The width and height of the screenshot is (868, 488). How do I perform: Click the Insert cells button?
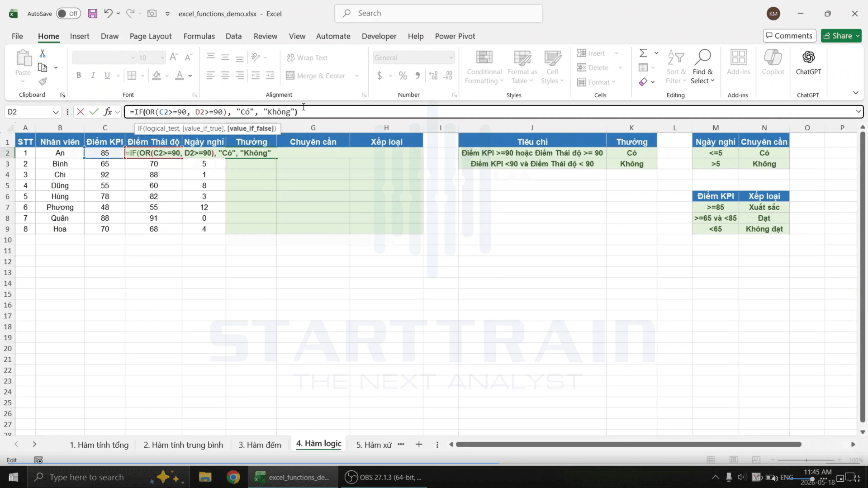pos(591,53)
